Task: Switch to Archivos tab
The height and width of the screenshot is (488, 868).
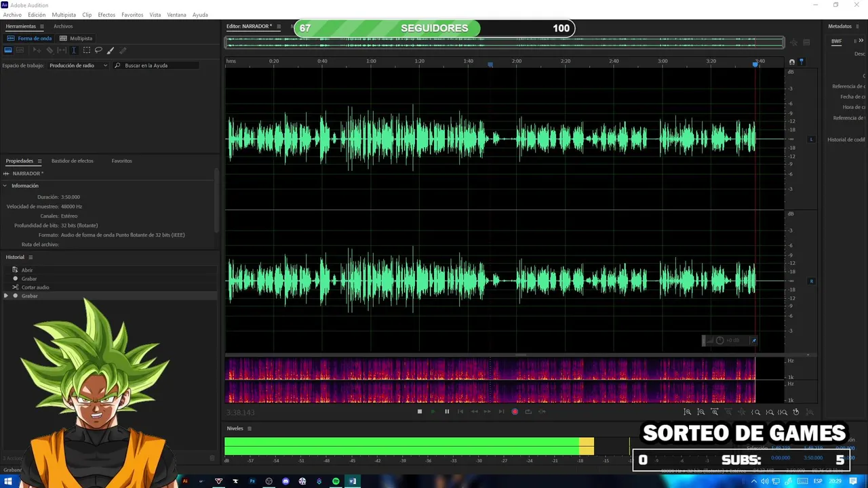Action: pyautogui.click(x=63, y=26)
